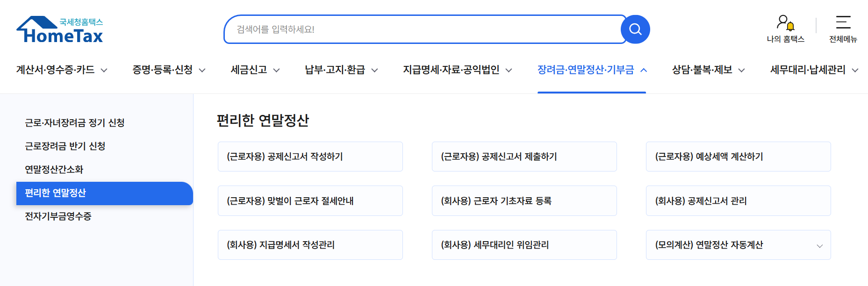Click the search input field

click(x=425, y=29)
